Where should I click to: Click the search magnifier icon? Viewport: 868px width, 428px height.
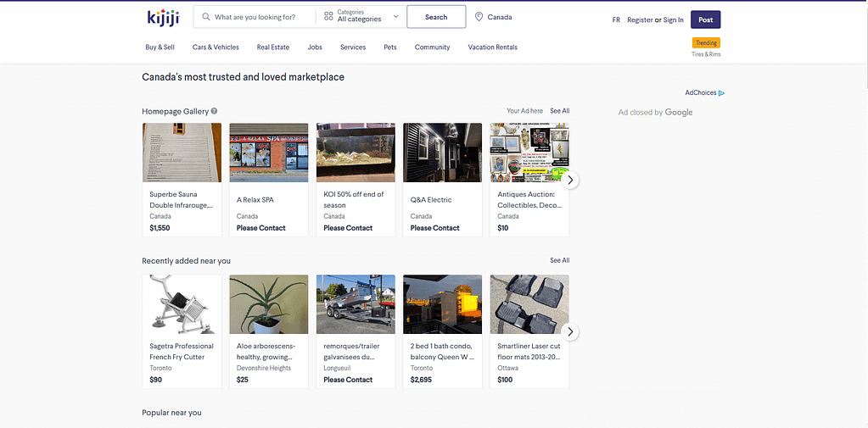[x=206, y=17]
